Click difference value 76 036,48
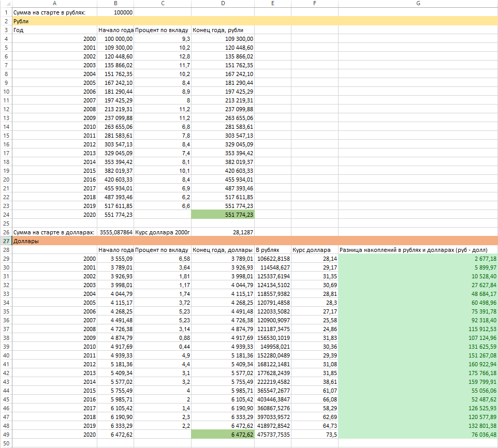The width and height of the screenshot is (498, 448). (418, 435)
